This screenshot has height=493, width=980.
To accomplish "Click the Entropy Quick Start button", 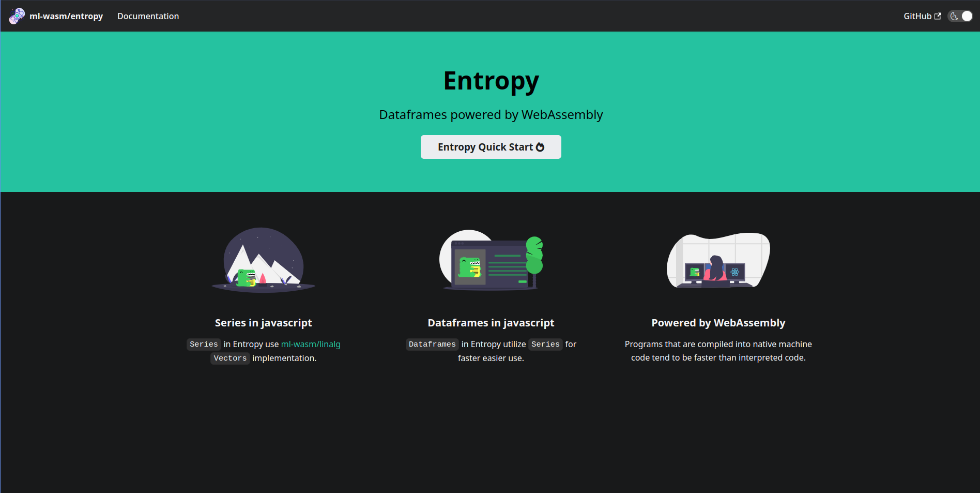I will point(491,147).
